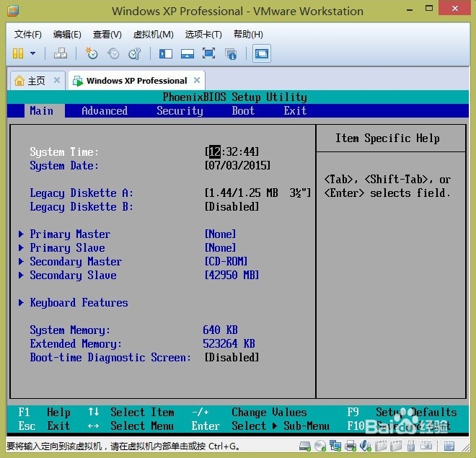Viewport: 476px width, 458px height.
Task: Open the snapshot manager wrench-clock icon
Action: pos(135,53)
